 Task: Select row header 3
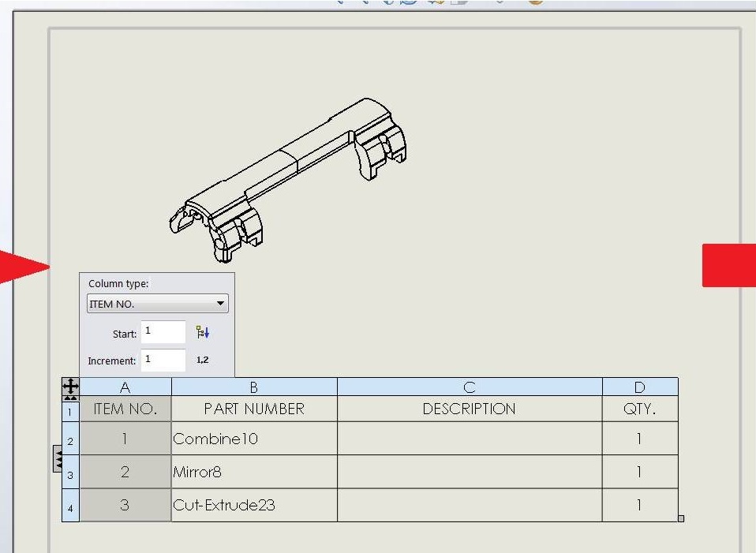pos(70,472)
